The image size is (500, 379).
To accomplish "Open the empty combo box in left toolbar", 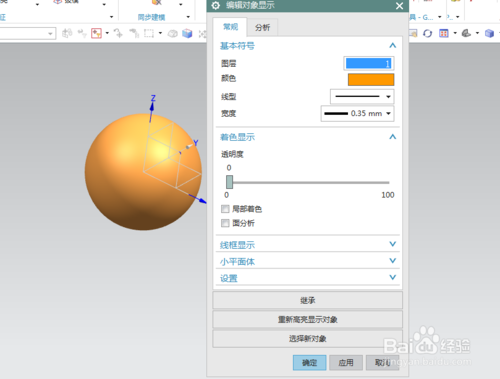I will pyautogui.click(x=27, y=33).
